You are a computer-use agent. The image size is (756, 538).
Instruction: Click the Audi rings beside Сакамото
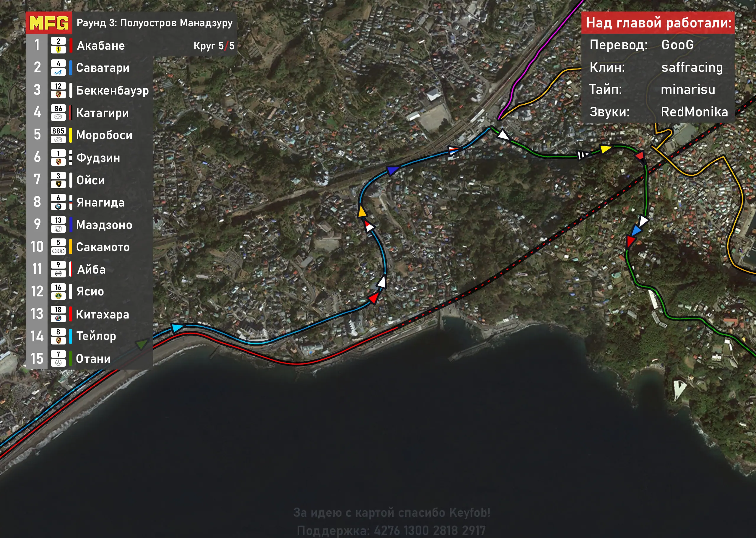tap(58, 251)
